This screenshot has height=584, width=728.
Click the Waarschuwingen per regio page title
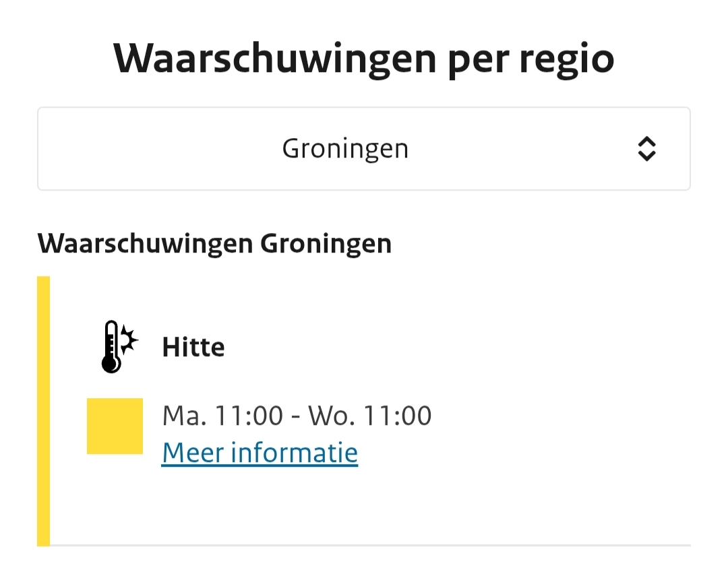point(364,59)
